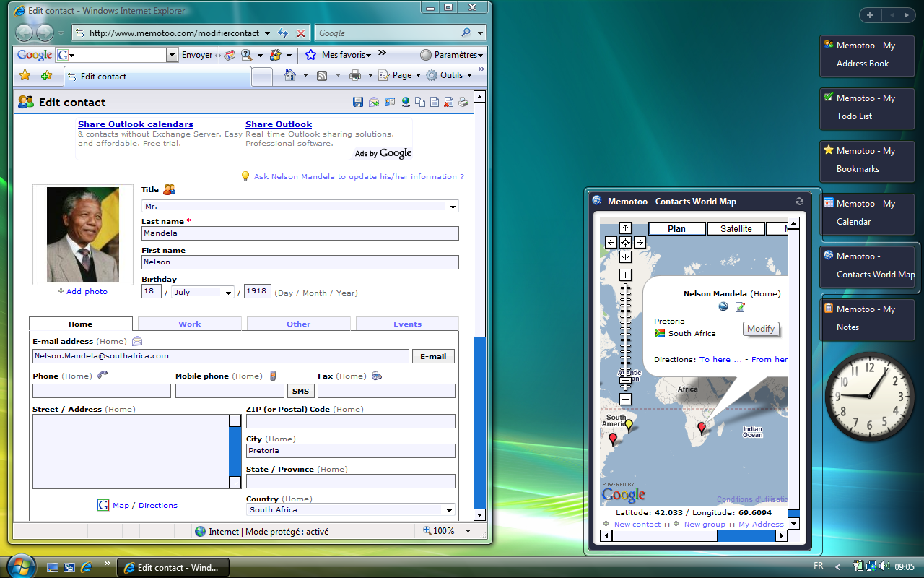Zoom in with the map plus button
The width and height of the screenshot is (924, 578).
point(625,275)
